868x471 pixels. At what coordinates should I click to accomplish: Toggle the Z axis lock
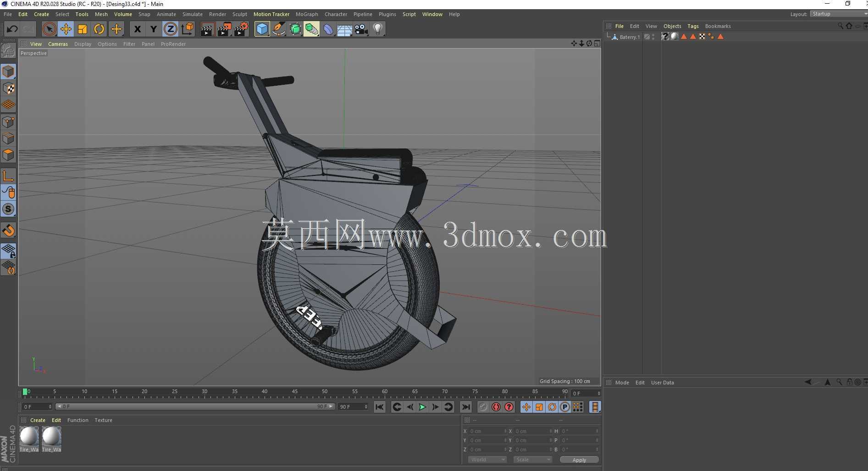click(x=170, y=29)
